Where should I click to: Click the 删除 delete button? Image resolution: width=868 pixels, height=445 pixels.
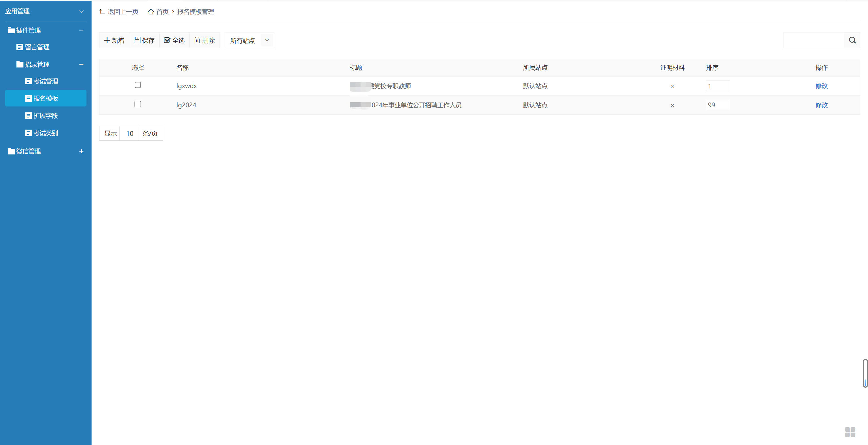[x=205, y=40]
